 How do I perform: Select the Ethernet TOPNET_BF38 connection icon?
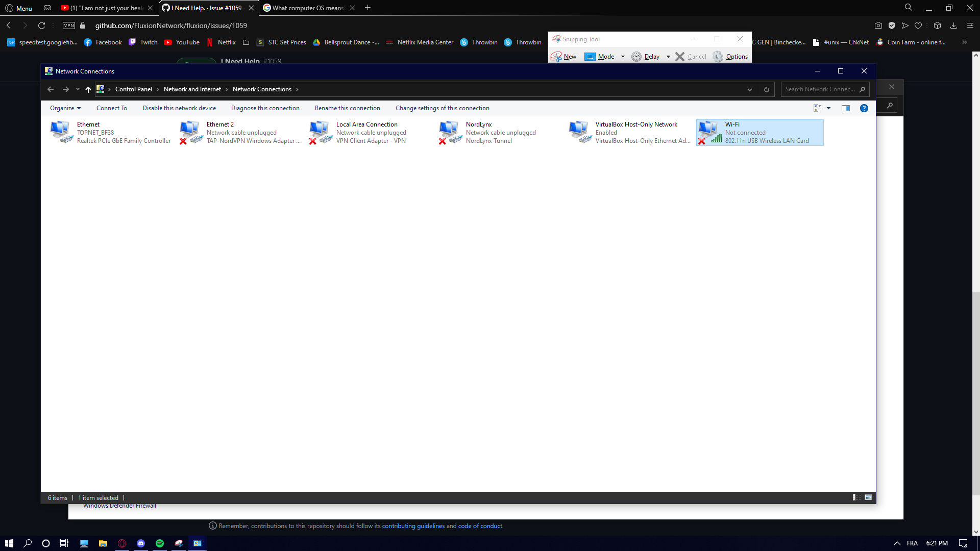[61, 130]
